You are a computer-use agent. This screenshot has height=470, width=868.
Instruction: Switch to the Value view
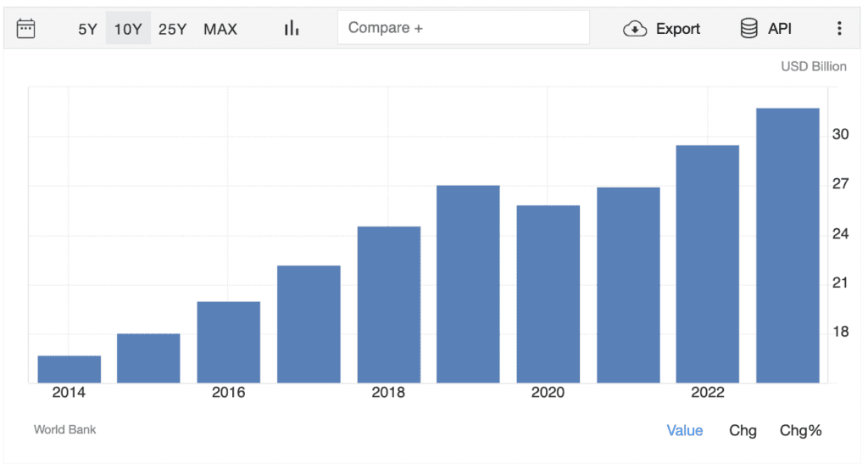(x=685, y=431)
